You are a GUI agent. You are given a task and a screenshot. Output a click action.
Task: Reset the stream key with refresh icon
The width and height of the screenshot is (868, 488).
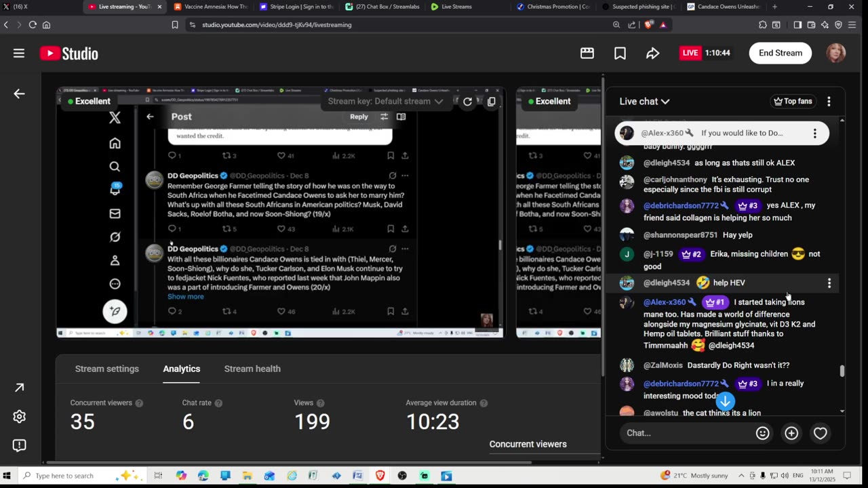467,102
